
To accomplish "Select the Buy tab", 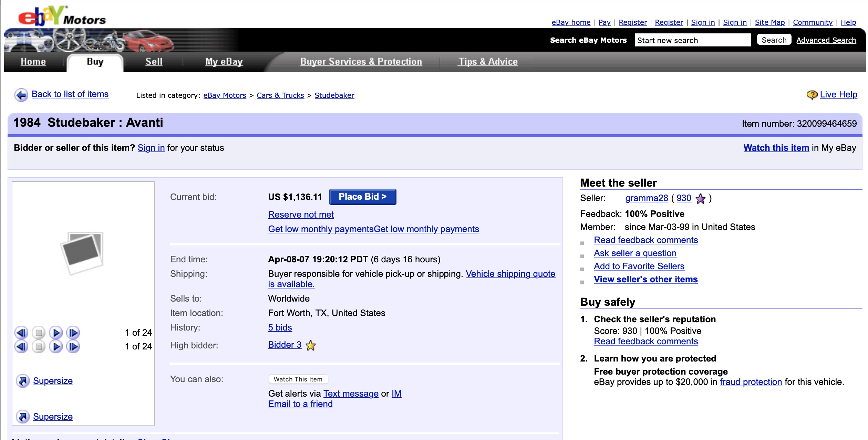I will click(95, 62).
